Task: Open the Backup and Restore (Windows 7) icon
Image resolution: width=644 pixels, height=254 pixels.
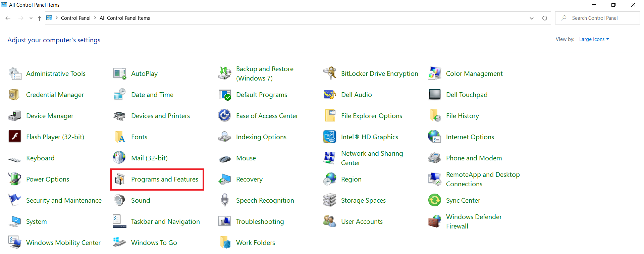Action: tap(225, 73)
